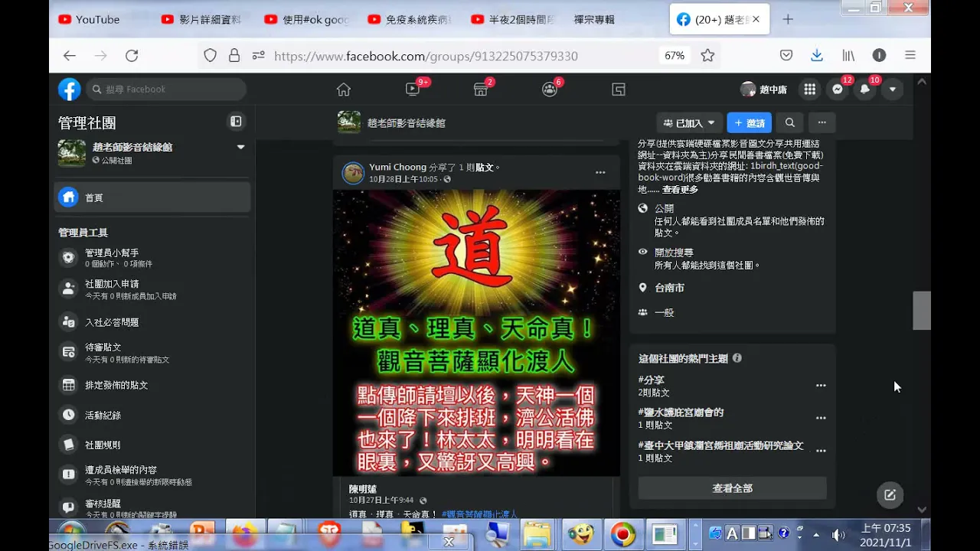This screenshot has width=980, height=551.
Task: Open notifications bell icon
Action: pos(865,90)
